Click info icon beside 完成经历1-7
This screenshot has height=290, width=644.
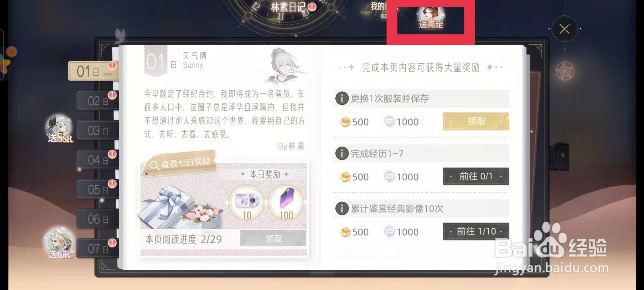[x=342, y=153]
